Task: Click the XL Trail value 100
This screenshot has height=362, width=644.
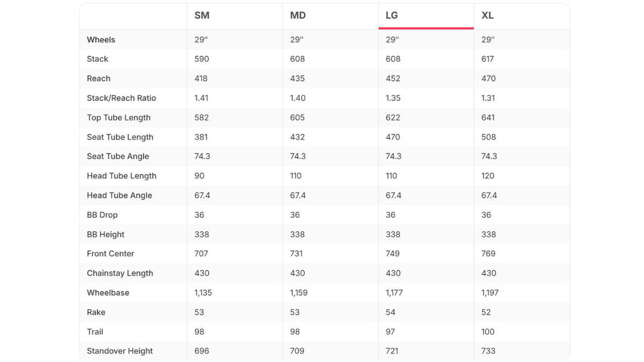Action: tap(488, 331)
